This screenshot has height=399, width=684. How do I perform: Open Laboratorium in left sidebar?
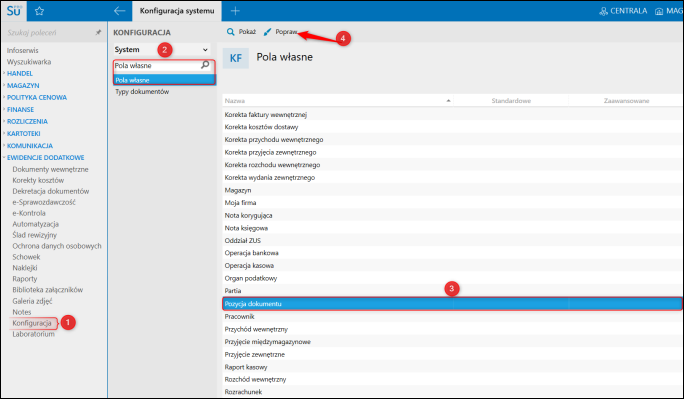coord(34,334)
